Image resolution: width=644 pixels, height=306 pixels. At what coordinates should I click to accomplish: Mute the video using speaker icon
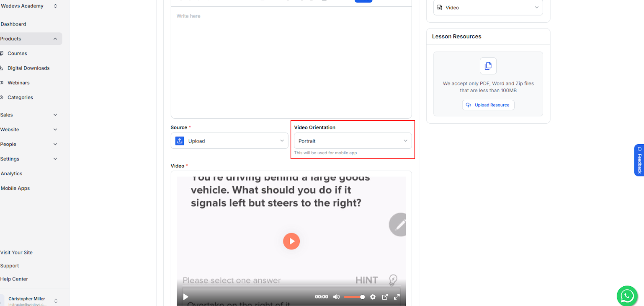pos(336,297)
